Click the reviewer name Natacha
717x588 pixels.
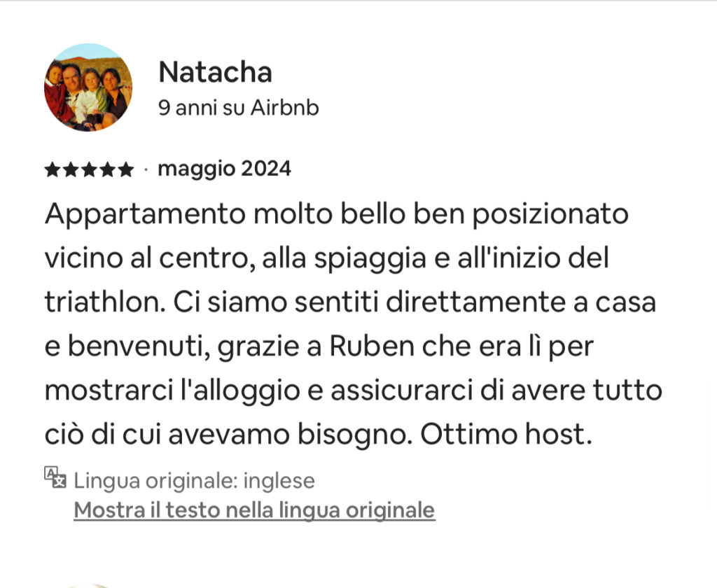[x=216, y=72]
